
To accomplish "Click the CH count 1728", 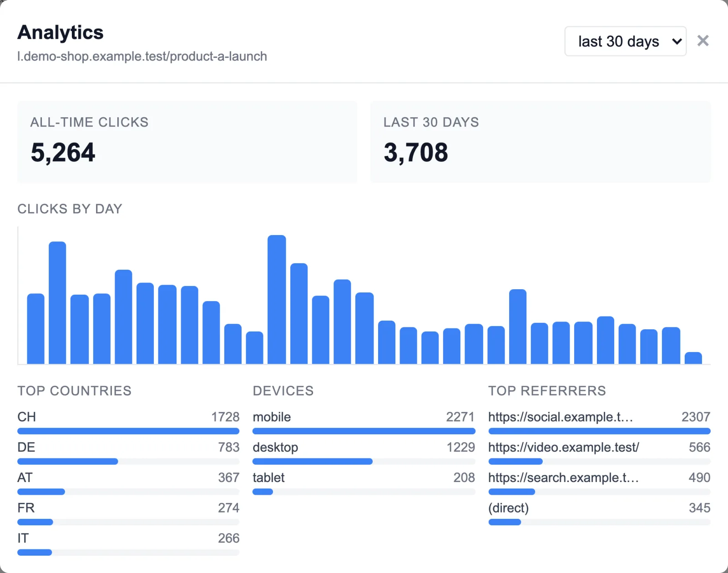I will (x=225, y=417).
